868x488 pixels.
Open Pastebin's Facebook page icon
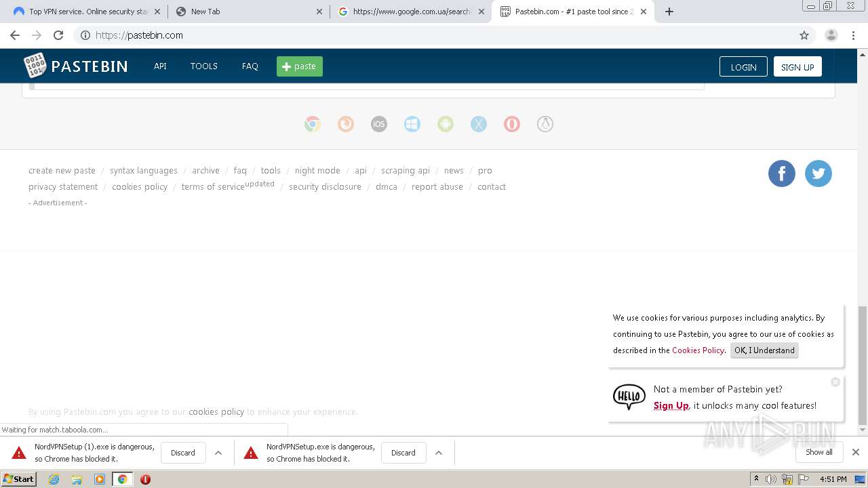[782, 174]
